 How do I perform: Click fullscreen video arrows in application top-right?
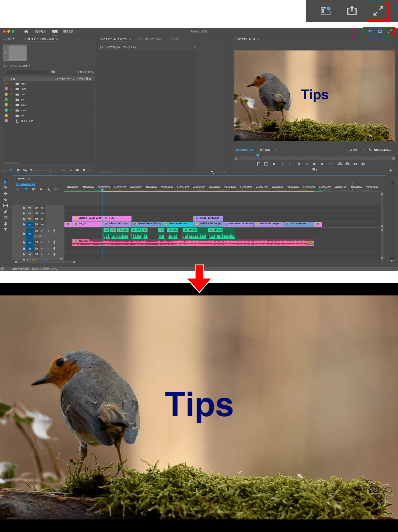click(x=390, y=31)
